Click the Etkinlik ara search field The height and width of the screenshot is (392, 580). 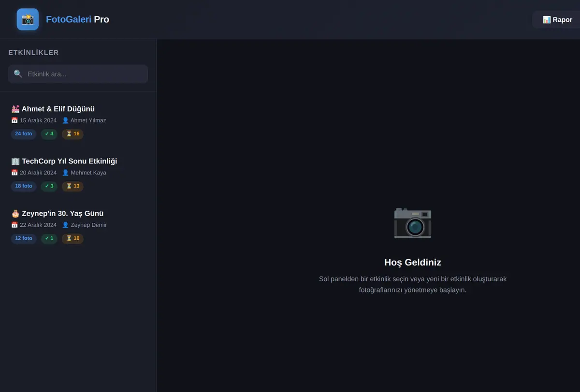click(78, 74)
